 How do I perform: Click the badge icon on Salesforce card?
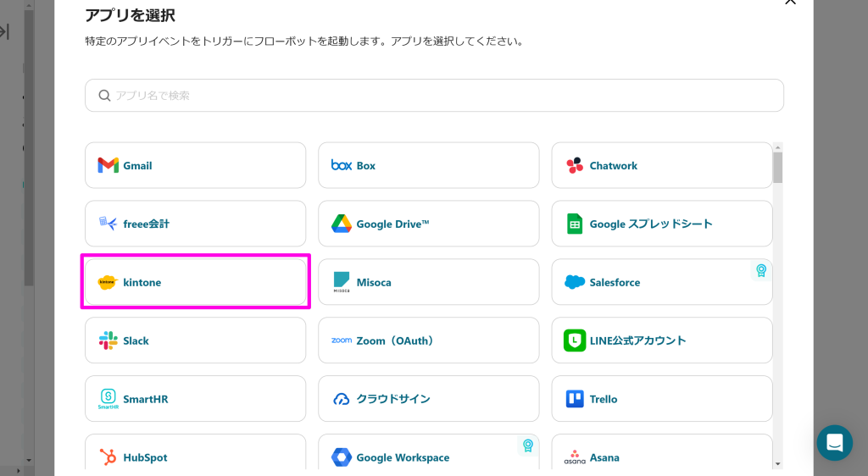(761, 270)
